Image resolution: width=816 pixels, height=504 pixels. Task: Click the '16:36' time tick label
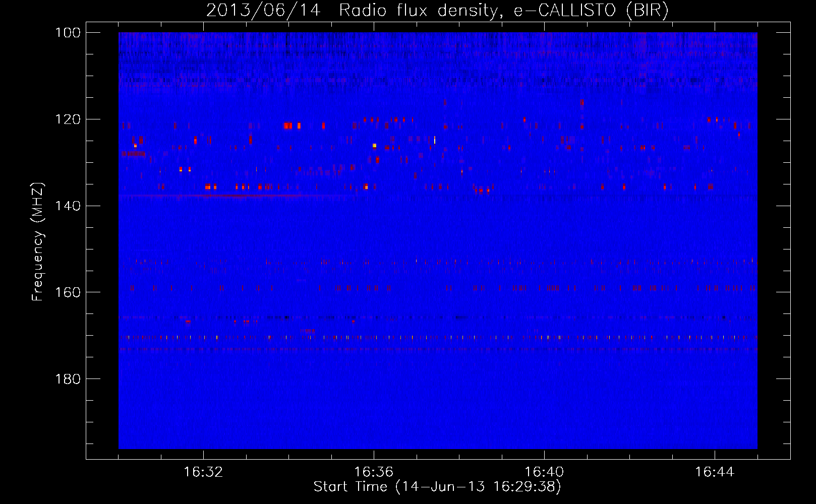[374, 472]
